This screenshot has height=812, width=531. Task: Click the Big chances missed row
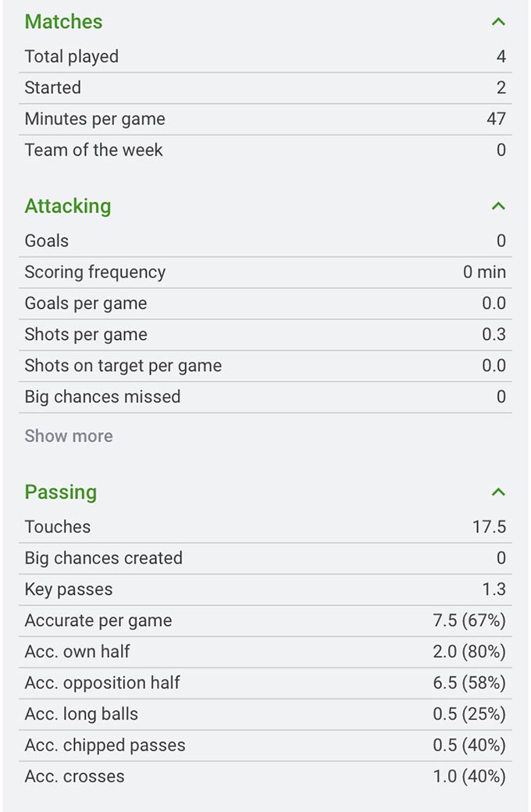point(265,397)
